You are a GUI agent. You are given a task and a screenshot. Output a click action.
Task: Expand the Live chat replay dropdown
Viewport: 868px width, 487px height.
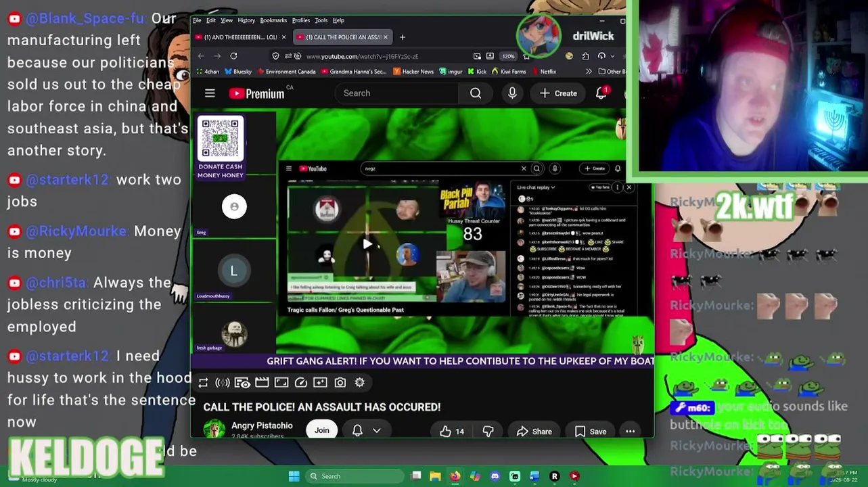536,187
